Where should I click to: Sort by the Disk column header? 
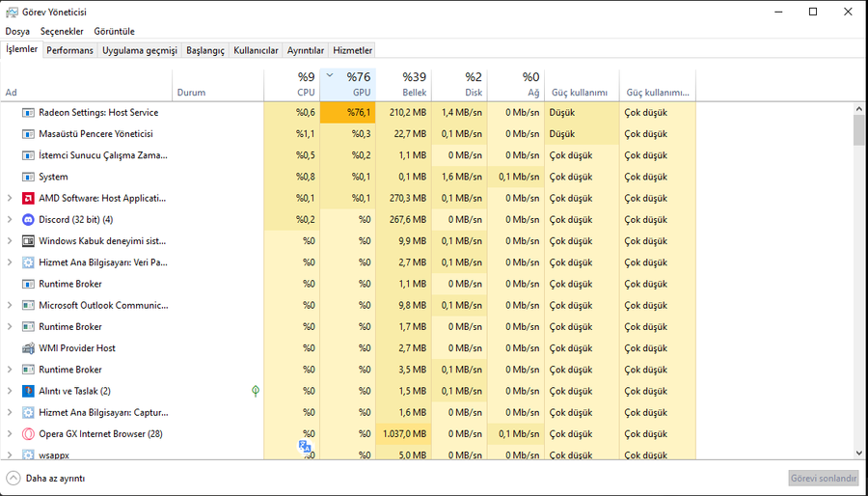pyautogui.click(x=459, y=85)
